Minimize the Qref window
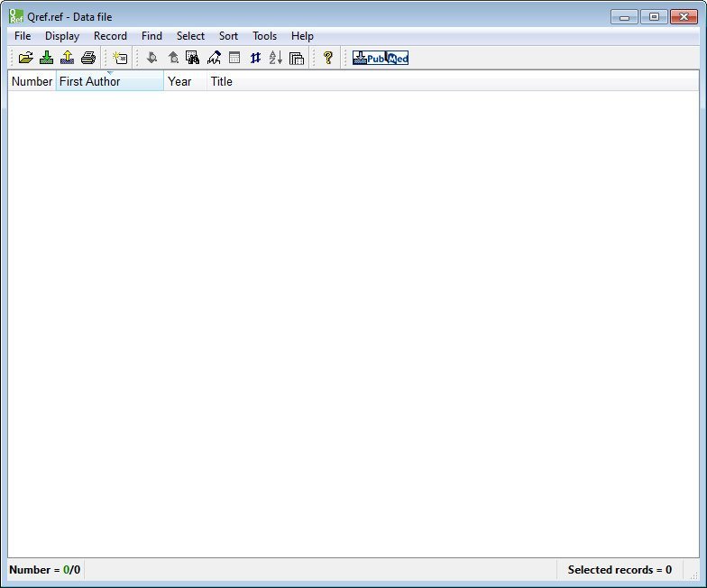This screenshot has width=707, height=588. pos(624,17)
